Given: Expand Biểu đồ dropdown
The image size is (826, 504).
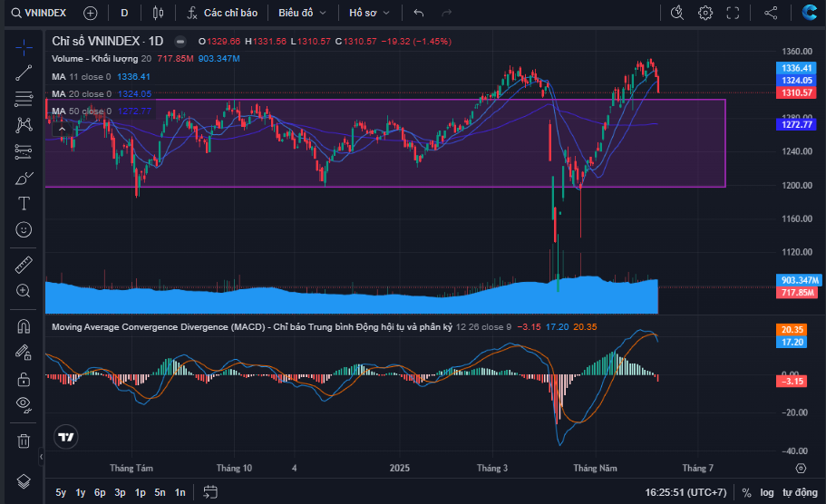Looking at the screenshot, I should coord(302,13).
